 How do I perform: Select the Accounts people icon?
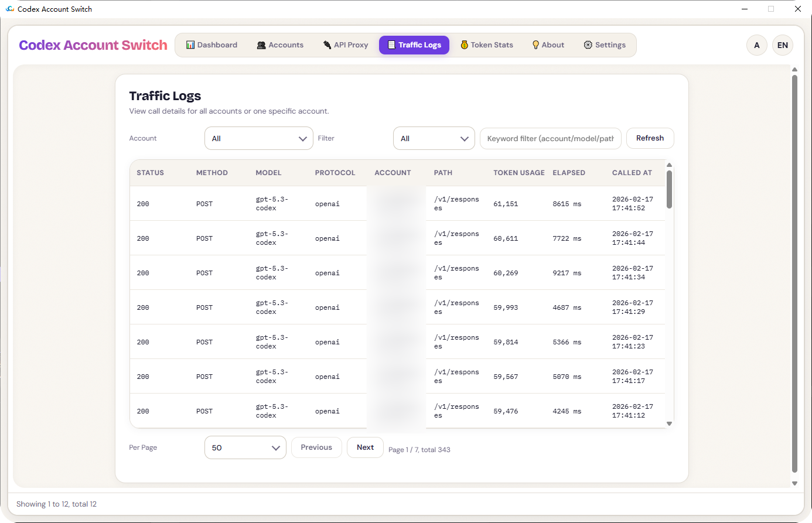point(261,45)
